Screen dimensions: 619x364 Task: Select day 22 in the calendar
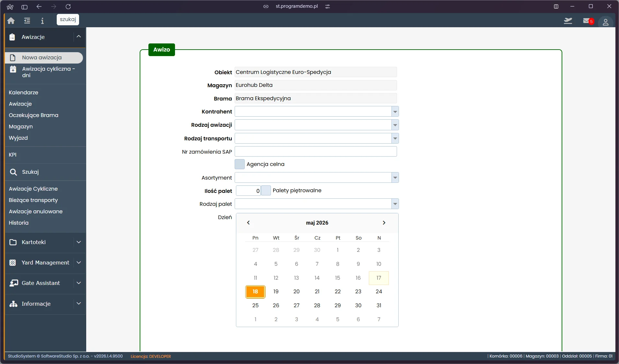(338, 292)
